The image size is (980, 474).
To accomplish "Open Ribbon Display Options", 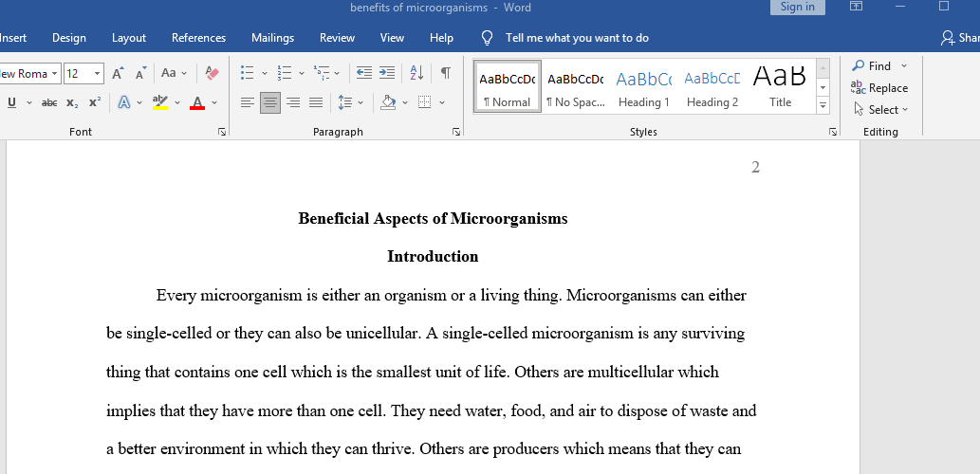I will coord(857,7).
